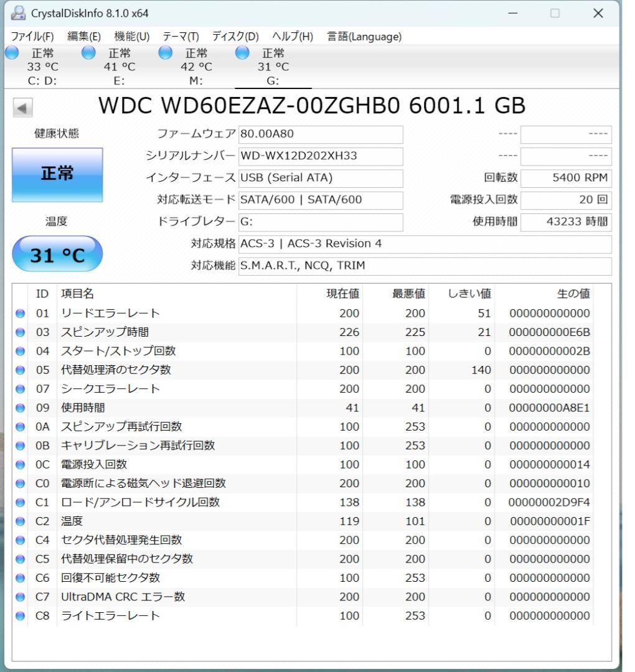Click blue health dot of M: drive

pyautogui.click(x=166, y=53)
